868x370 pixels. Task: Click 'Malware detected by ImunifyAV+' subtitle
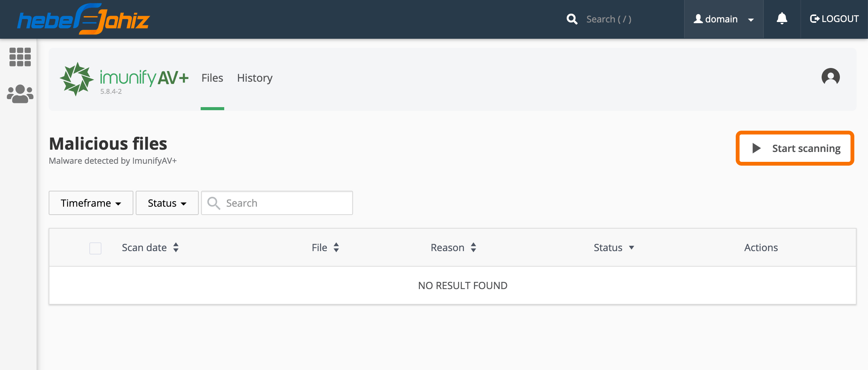[x=113, y=161]
